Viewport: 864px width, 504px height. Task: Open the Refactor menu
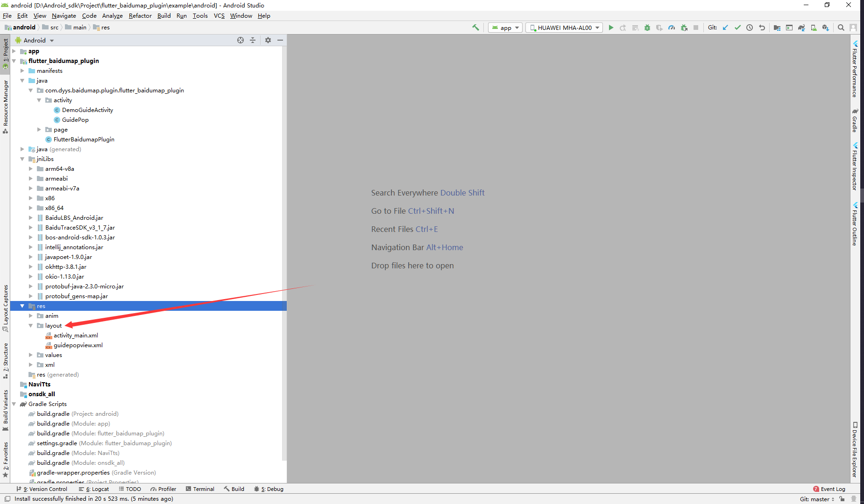coord(140,15)
